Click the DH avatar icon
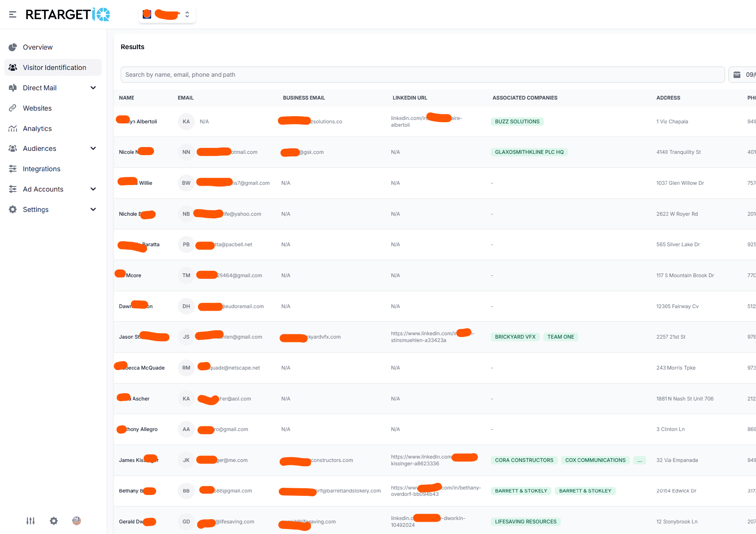756x534 pixels. (x=186, y=306)
